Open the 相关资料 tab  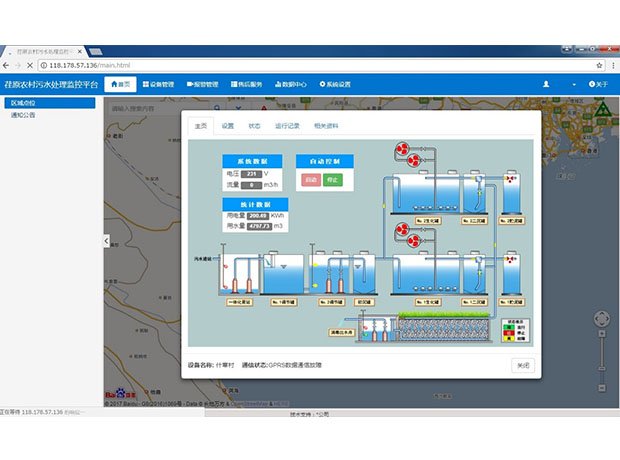(x=327, y=126)
